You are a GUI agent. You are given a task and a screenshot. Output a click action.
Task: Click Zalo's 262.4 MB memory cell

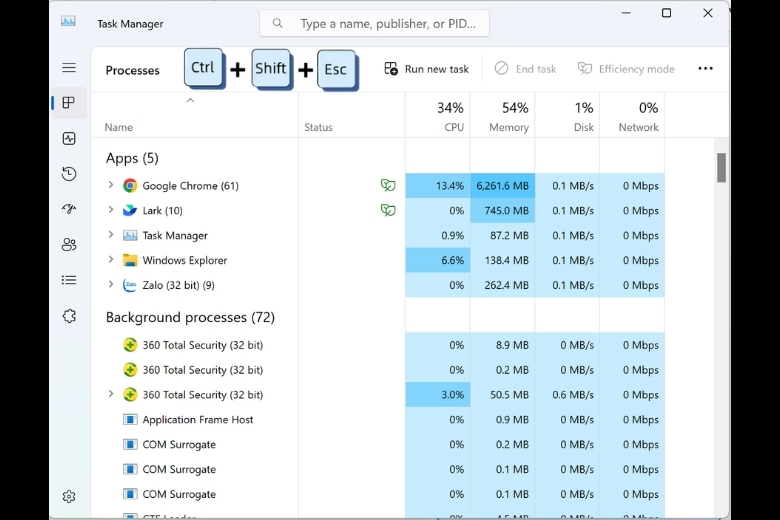502,285
